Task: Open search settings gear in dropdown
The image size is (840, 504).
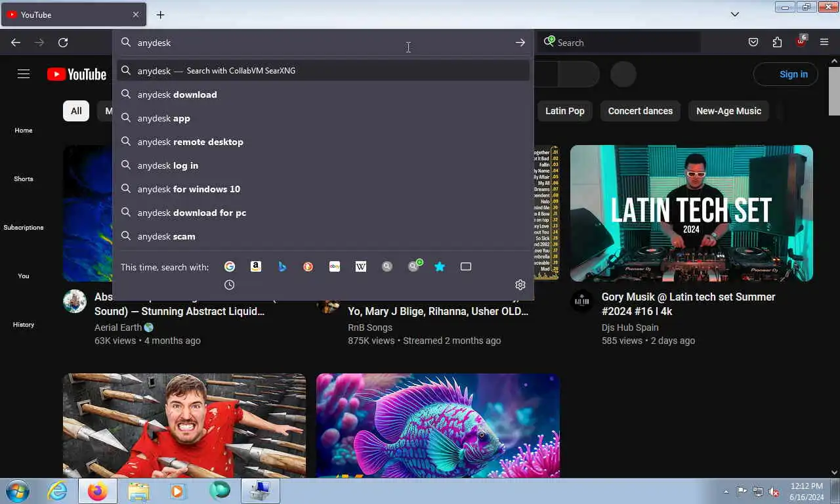Action: (x=520, y=285)
